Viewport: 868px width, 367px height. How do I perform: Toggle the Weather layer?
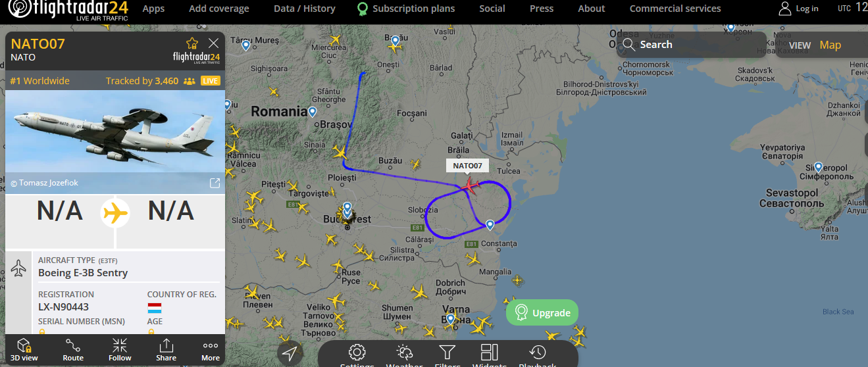tap(404, 355)
